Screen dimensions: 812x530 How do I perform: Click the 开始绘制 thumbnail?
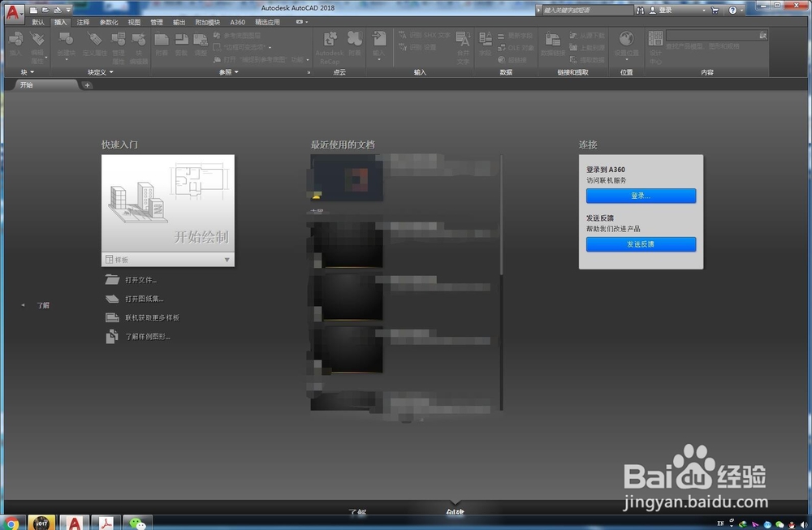coord(168,204)
